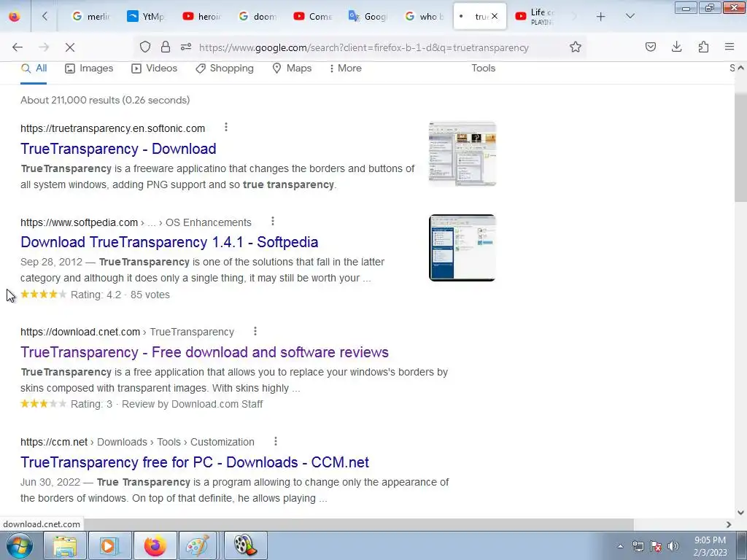
Task: Switch to the doom Google tab
Action: click(x=258, y=16)
